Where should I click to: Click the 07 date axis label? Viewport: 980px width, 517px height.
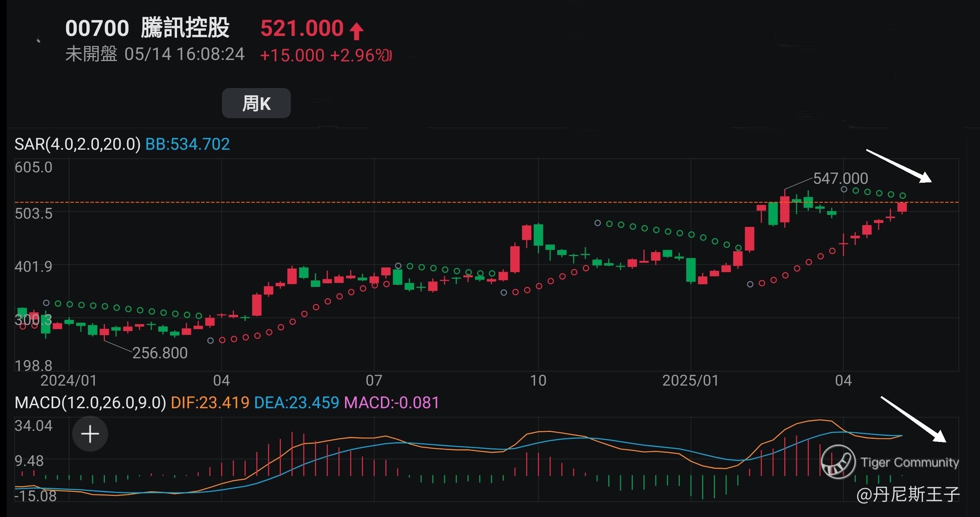374,381
